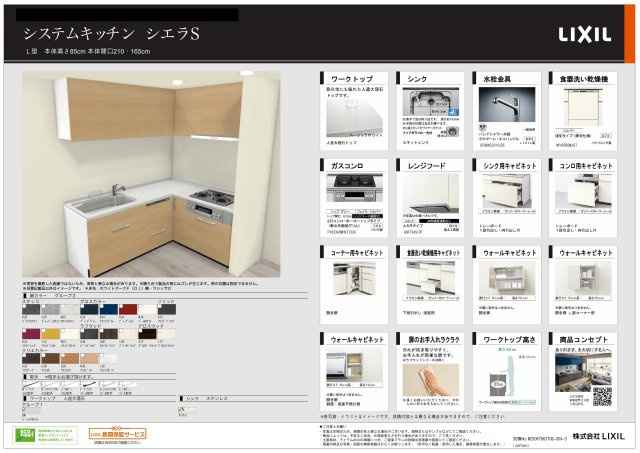Viewport: 640px width, 453px height.
Task: Click the LIXIL logo in the header
Action: coord(584,35)
